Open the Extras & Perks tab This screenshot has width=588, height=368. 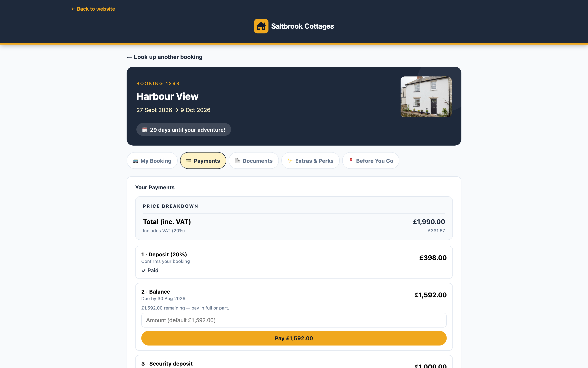(x=310, y=161)
